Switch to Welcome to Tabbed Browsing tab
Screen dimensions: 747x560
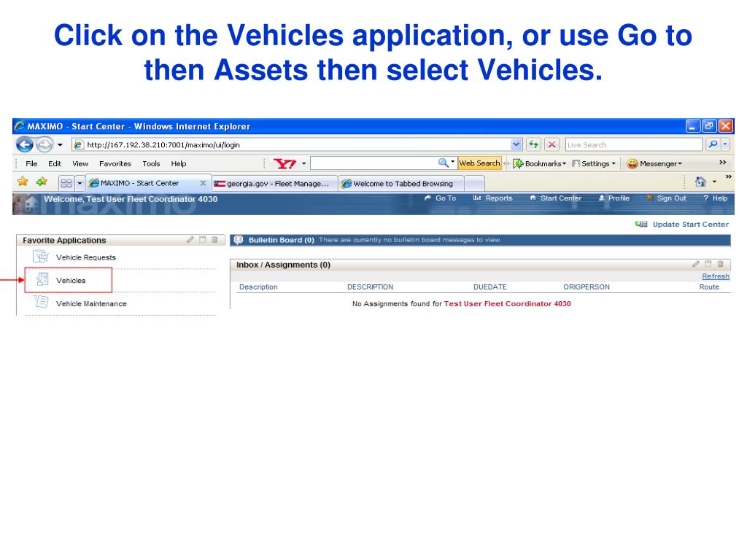tap(400, 183)
